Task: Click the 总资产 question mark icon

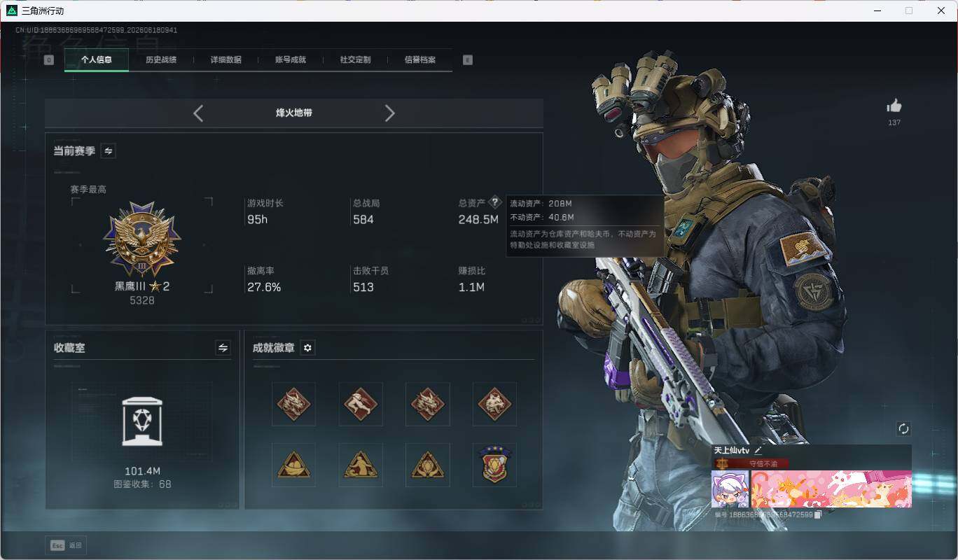Action: click(x=495, y=202)
